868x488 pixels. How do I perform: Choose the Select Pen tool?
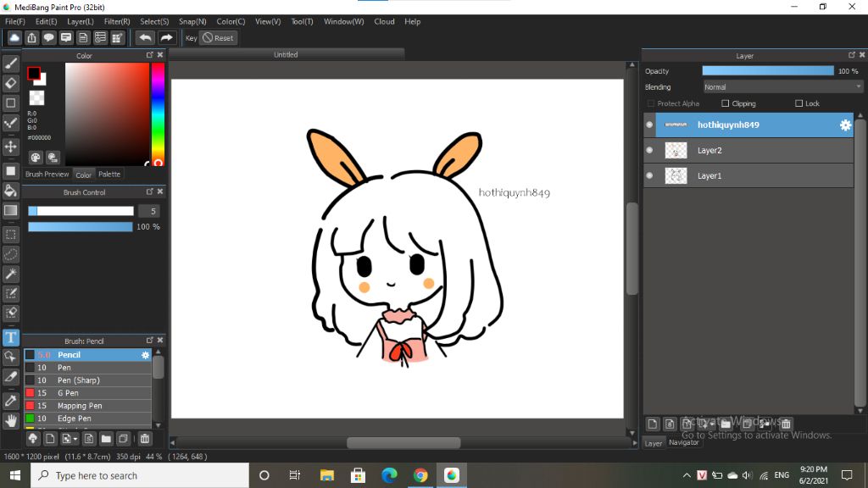coord(10,293)
